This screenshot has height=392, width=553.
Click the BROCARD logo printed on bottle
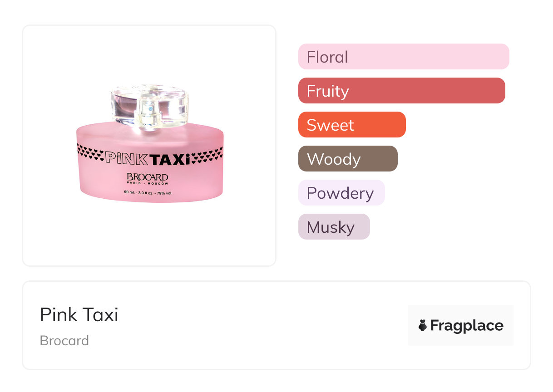(x=147, y=176)
